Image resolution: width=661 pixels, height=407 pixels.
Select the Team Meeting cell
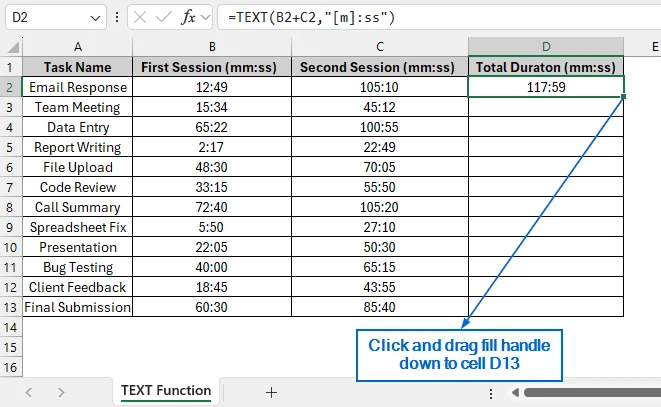(x=78, y=107)
